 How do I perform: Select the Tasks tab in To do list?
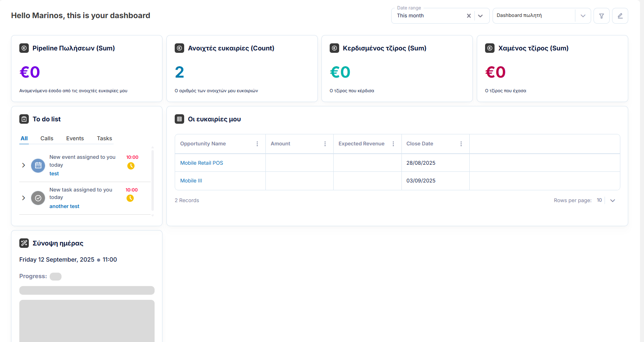pos(105,138)
